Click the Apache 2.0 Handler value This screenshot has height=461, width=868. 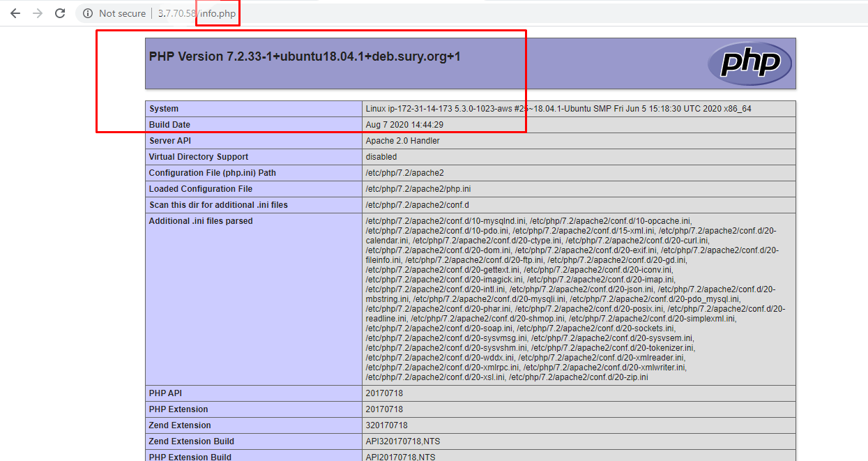pos(402,141)
